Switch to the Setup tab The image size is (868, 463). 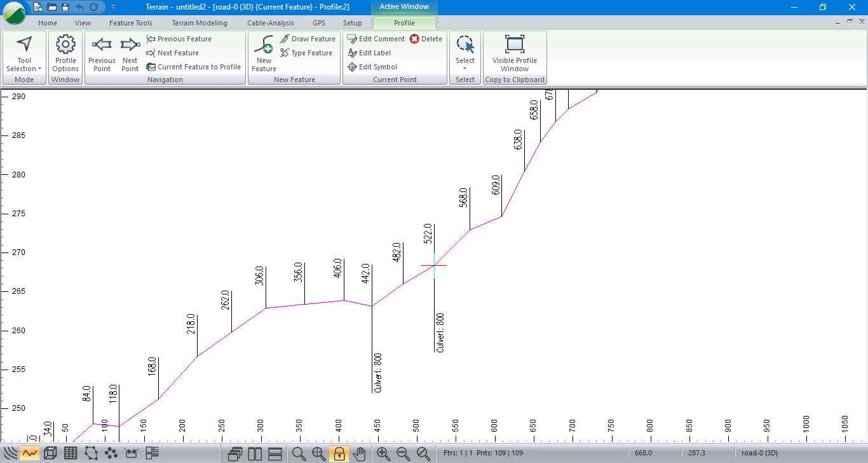[x=353, y=23]
